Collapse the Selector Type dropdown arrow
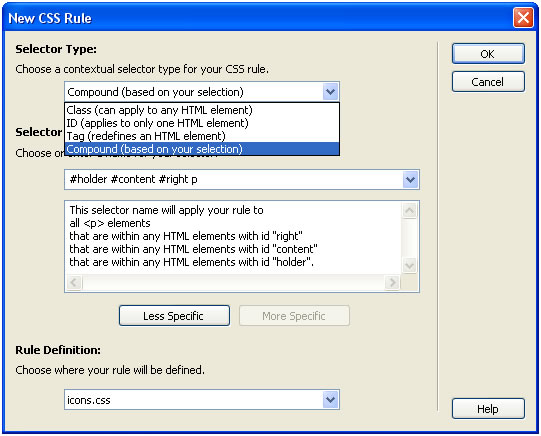The width and height of the screenshot is (541, 436). [x=330, y=92]
